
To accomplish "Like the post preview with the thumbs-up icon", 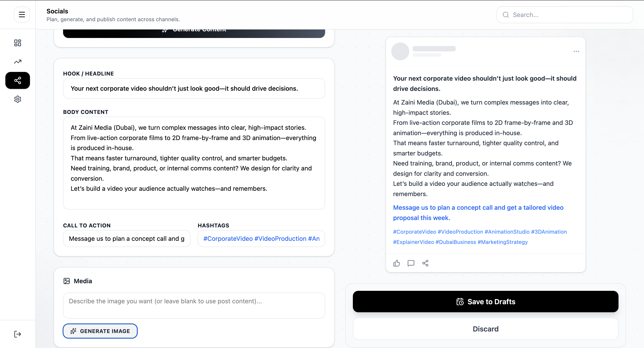I will [x=396, y=263].
